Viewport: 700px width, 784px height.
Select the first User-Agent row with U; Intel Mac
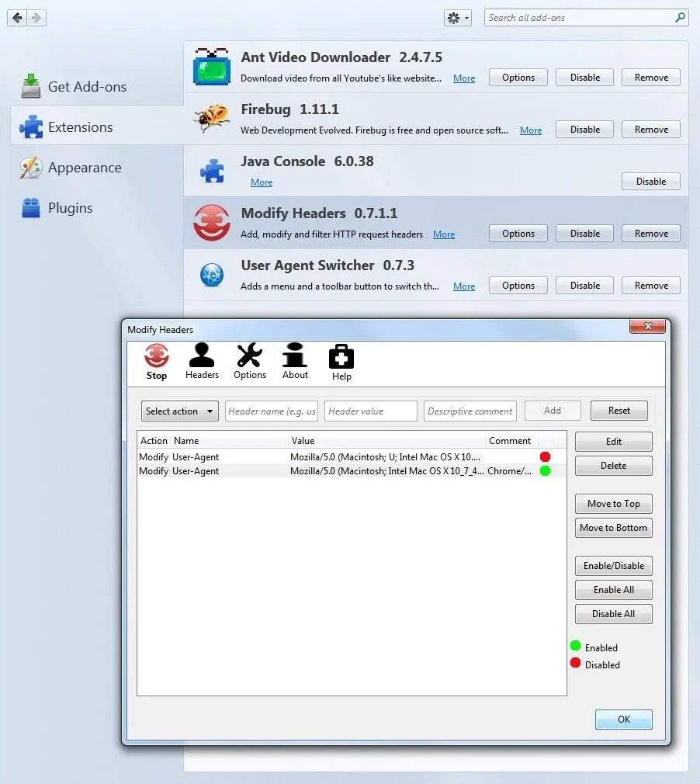click(352, 456)
